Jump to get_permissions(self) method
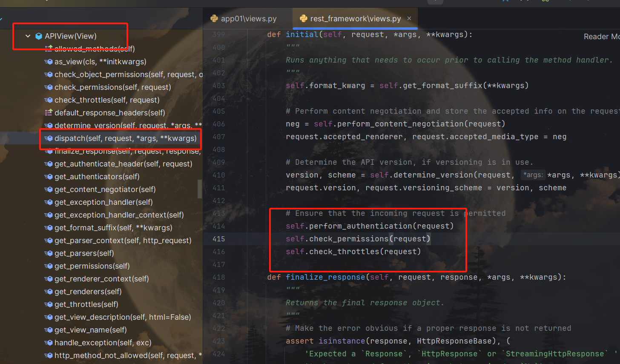Screen dimensions: 620x364 point(92,266)
